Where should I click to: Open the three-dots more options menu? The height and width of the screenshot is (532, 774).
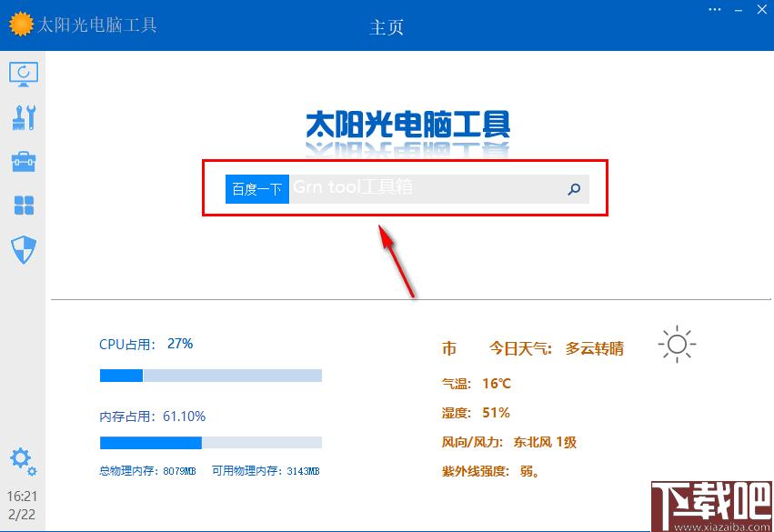pos(714,9)
